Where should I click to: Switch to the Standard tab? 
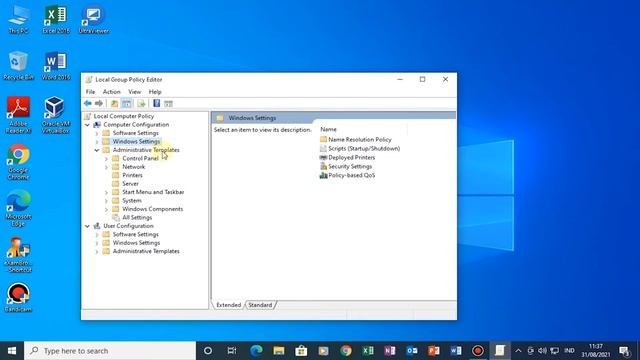pos(260,305)
